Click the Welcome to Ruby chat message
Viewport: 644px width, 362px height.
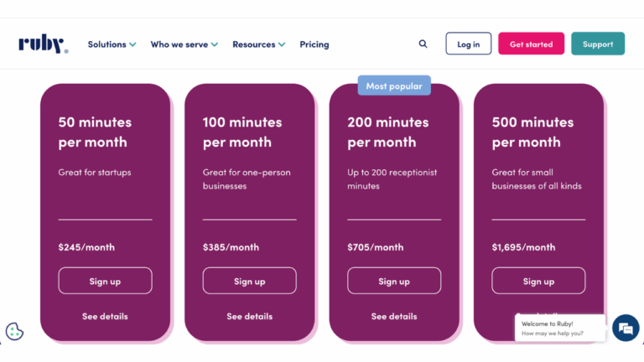point(558,328)
